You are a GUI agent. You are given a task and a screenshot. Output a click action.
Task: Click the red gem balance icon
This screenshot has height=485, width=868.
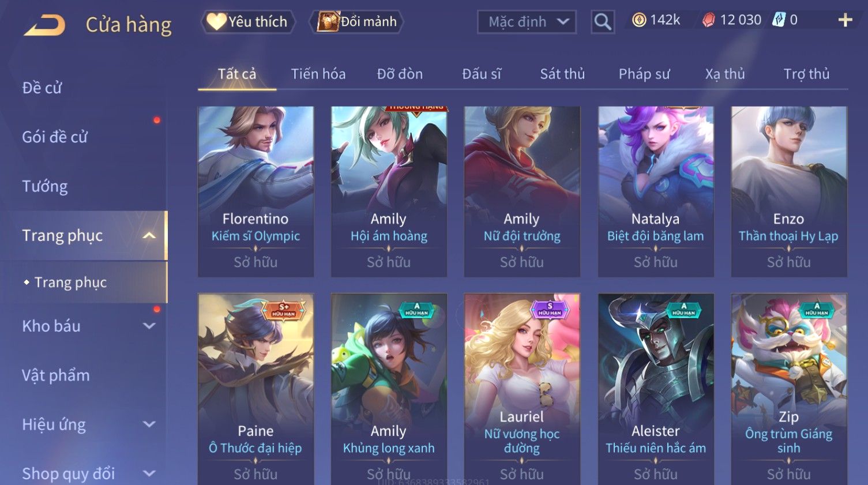click(x=708, y=20)
